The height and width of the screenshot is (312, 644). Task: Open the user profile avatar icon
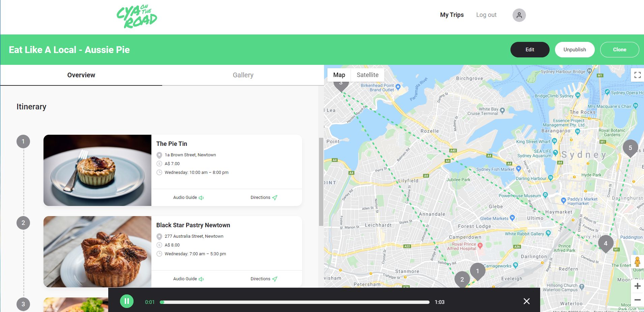pos(519,15)
